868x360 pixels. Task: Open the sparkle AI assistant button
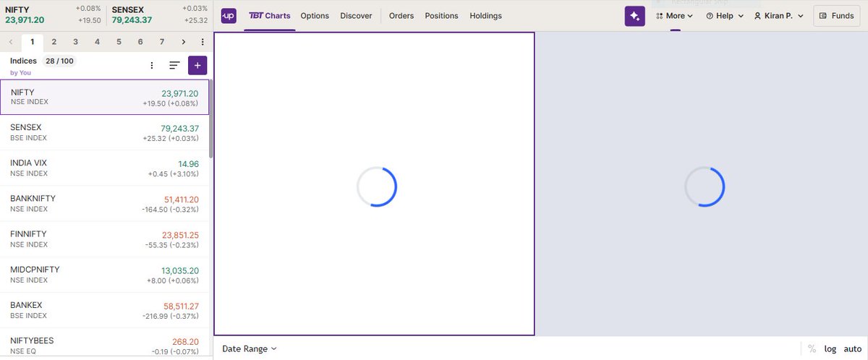coord(635,16)
